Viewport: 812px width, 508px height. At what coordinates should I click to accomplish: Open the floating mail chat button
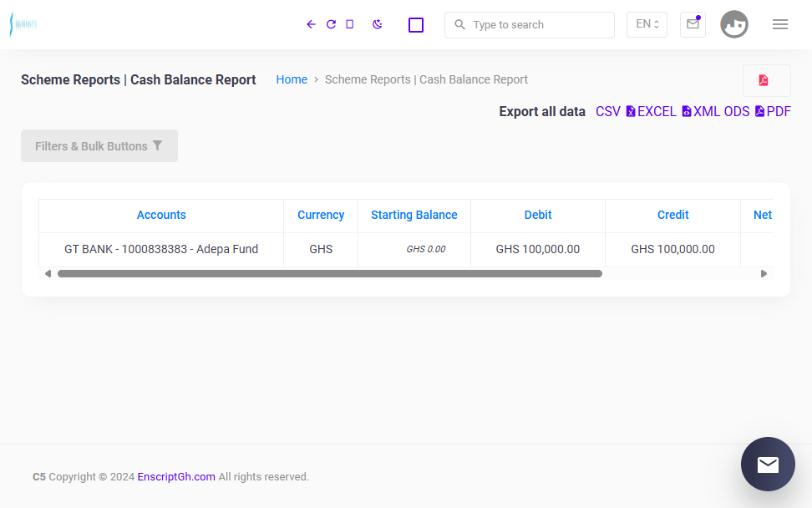[x=768, y=464]
